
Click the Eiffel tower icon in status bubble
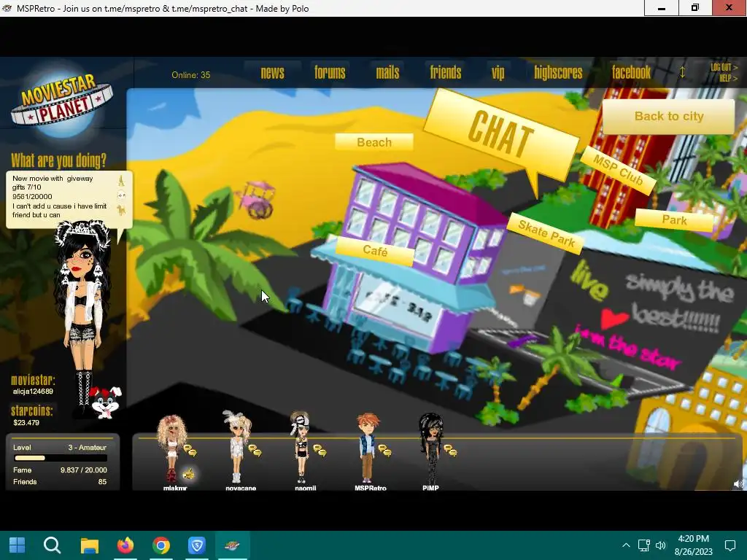coord(121,181)
